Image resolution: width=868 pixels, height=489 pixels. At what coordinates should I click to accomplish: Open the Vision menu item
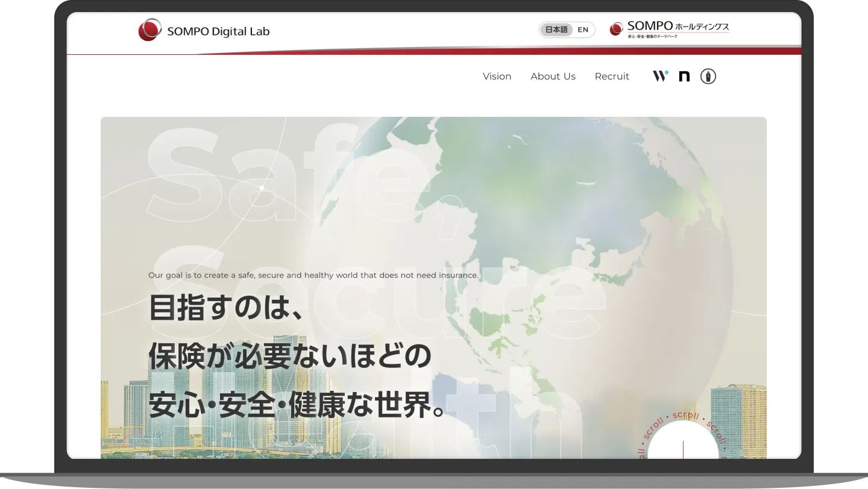(x=497, y=76)
